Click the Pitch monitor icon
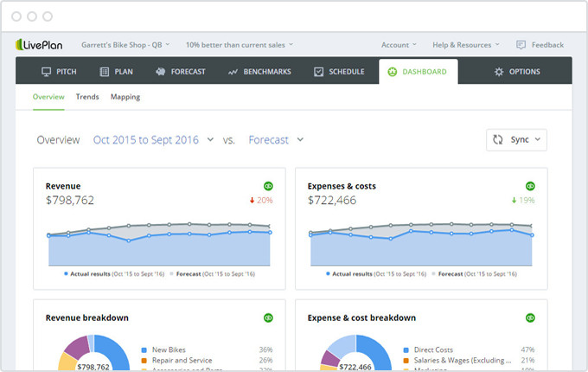This screenshot has width=588, height=372. 46,72
